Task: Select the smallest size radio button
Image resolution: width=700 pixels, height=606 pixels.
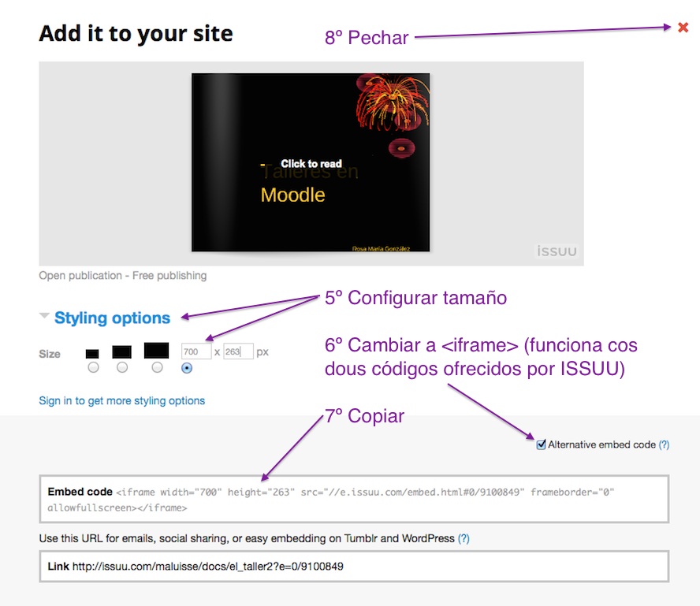Action: 93,367
